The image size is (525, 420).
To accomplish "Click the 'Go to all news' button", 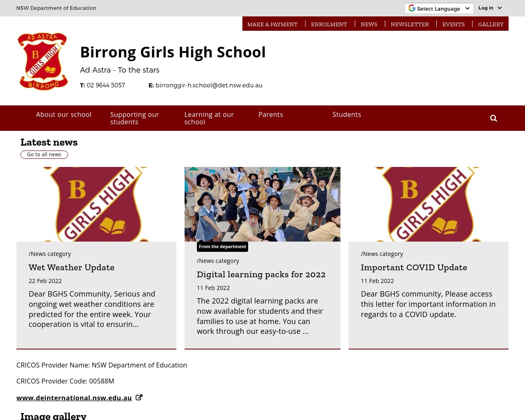I will tap(44, 154).
